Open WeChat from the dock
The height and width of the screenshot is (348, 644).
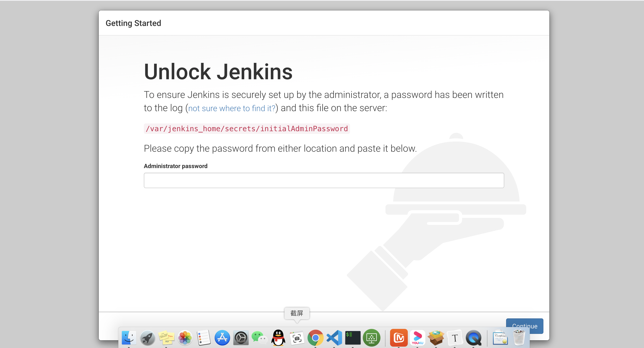click(259, 338)
